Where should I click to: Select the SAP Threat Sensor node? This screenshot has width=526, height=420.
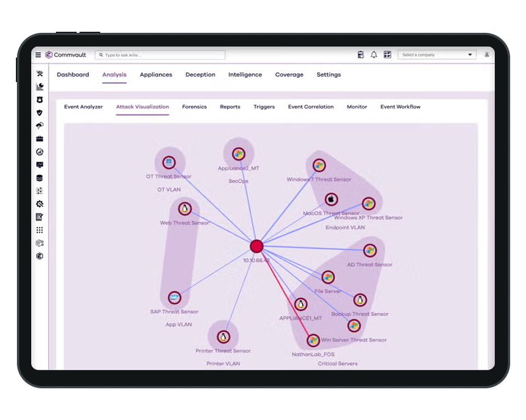(174, 298)
